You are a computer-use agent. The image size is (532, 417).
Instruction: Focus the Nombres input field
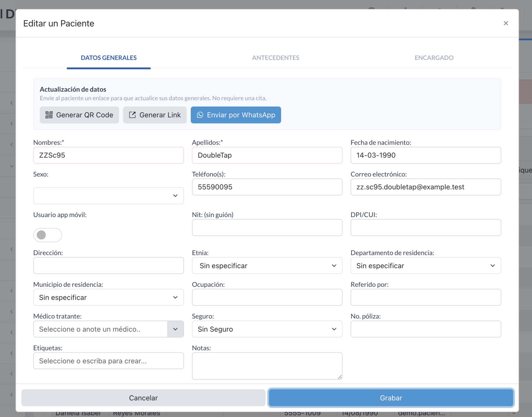tap(108, 155)
